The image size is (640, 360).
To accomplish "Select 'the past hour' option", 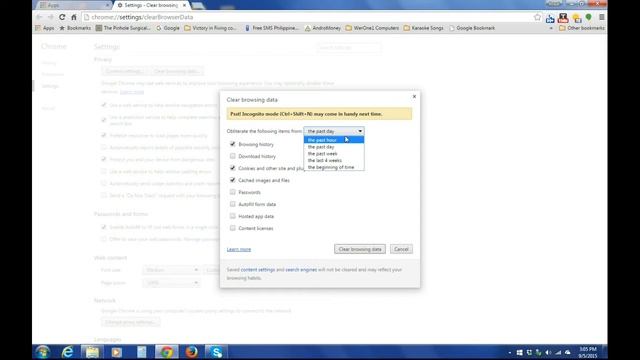I will (334, 140).
